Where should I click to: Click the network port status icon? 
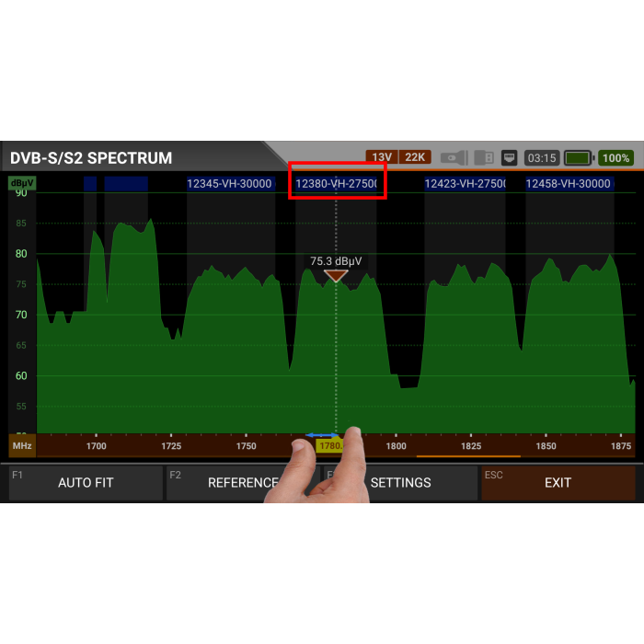[x=510, y=157]
